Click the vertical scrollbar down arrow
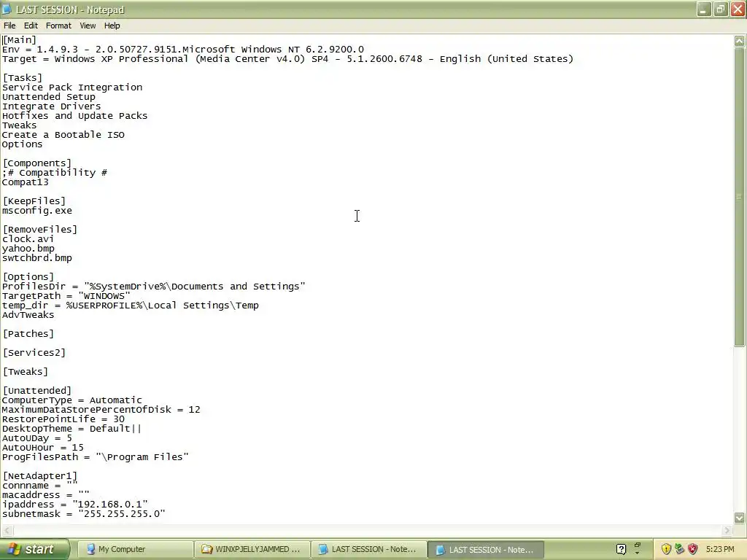 (740, 518)
